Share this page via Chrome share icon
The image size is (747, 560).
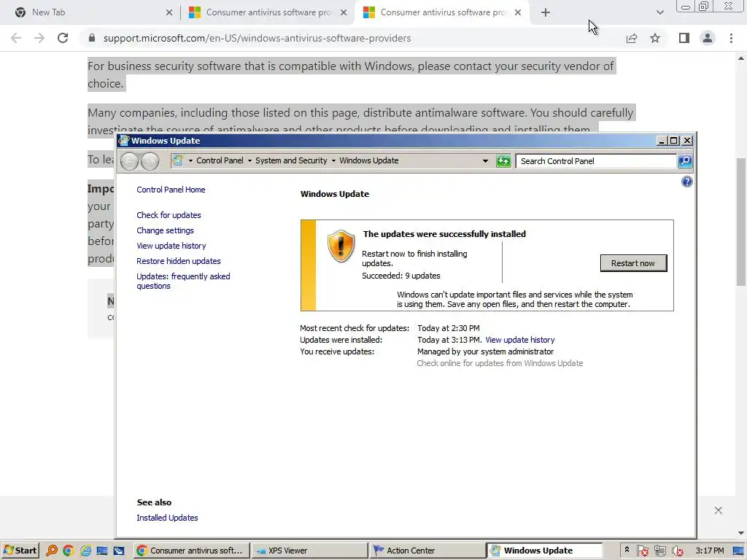[x=632, y=38]
